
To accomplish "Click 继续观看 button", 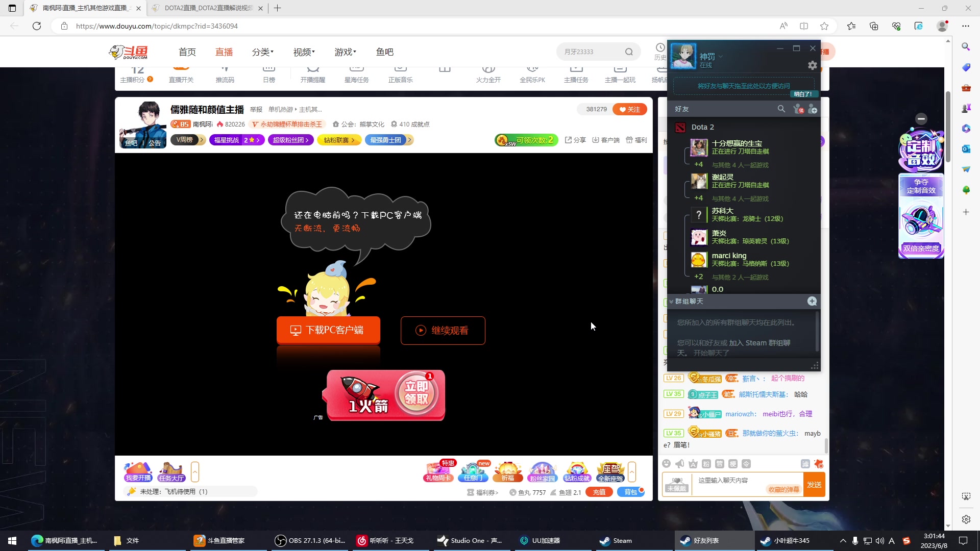I will click(x=443, y=330).
